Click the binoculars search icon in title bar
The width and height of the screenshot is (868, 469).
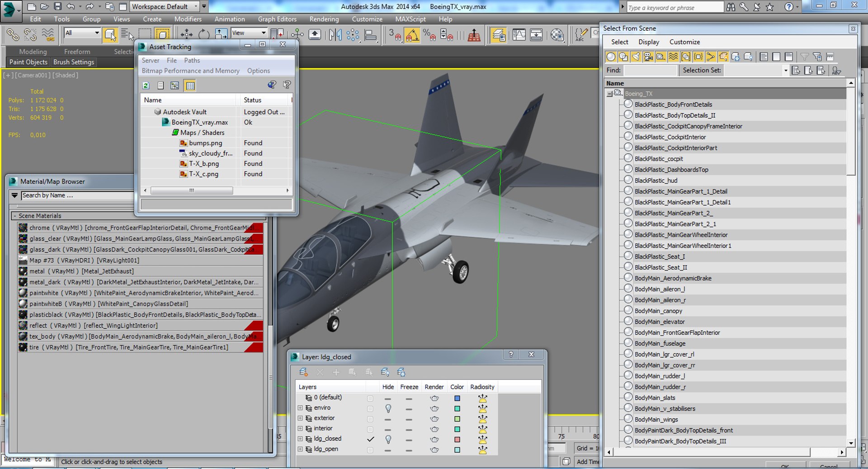(731, 7)
